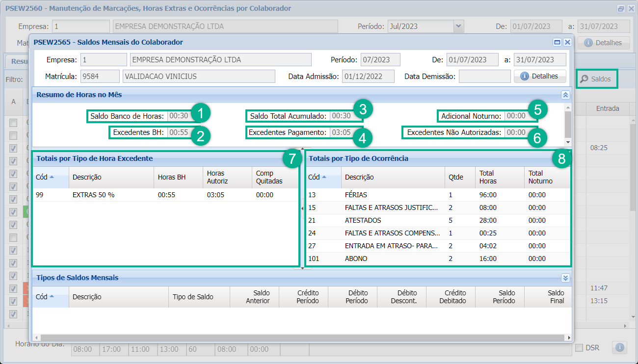Select the ATESTADOS row in the occurrences table
The image size is (638, 364).
click(363, 220)
